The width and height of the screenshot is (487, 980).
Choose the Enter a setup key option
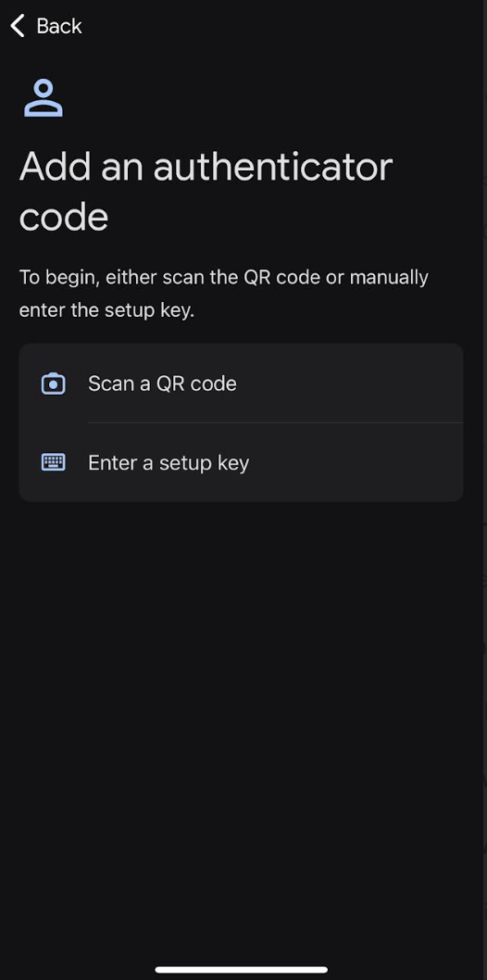241,462
